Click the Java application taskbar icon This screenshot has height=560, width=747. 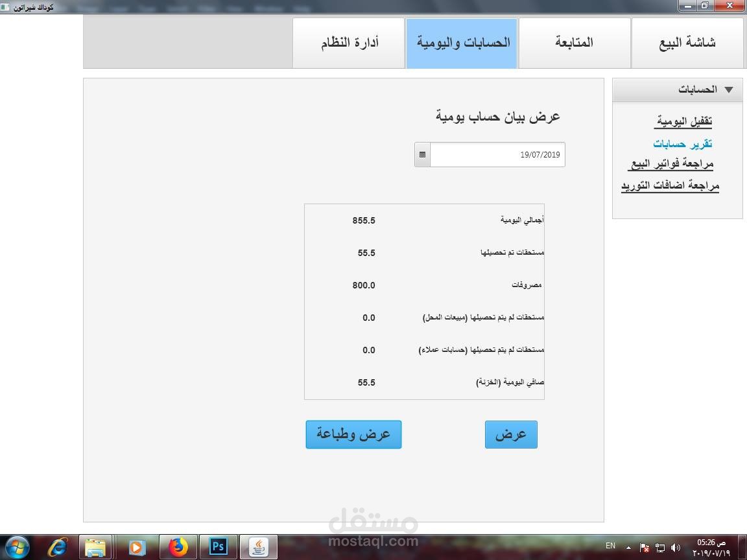click(259, 547)
